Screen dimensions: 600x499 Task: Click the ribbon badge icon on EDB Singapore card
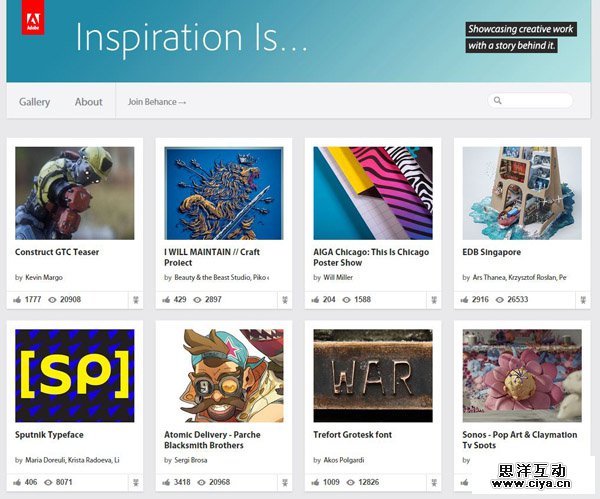click(581, 299)
